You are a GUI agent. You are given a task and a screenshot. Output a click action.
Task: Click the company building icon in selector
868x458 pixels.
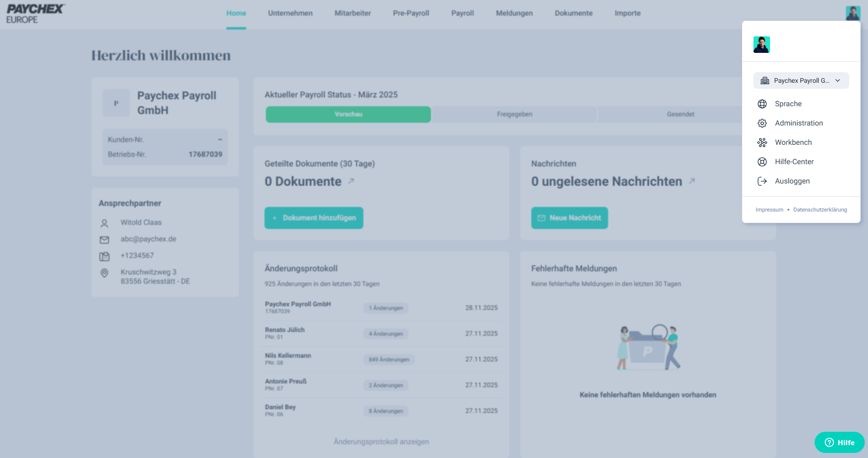tap(765, 80)
